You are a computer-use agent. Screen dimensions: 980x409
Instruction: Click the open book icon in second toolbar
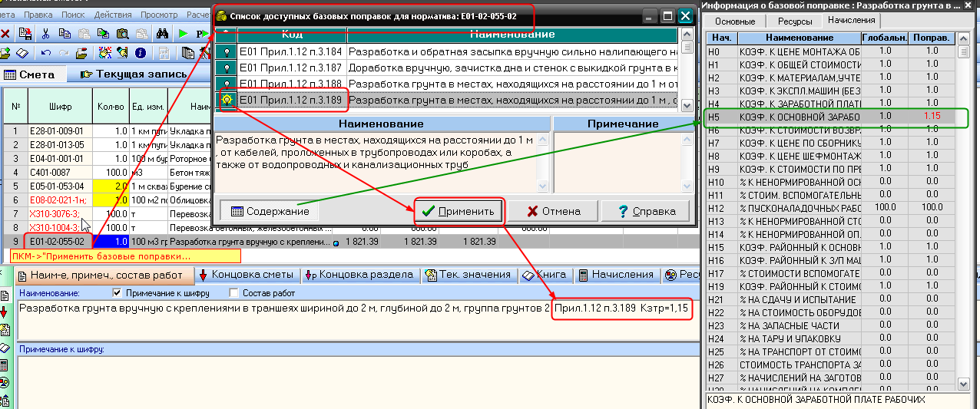click(22, 53)
